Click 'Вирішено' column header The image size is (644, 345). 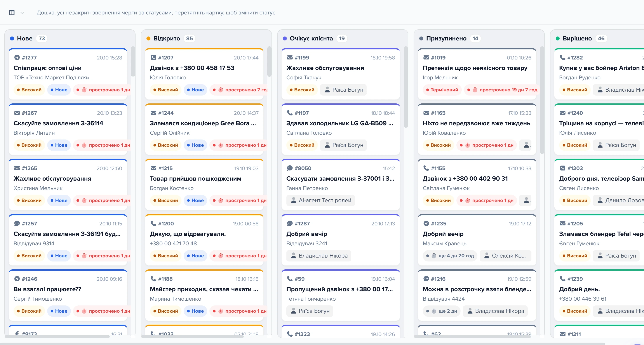[577, 38]
